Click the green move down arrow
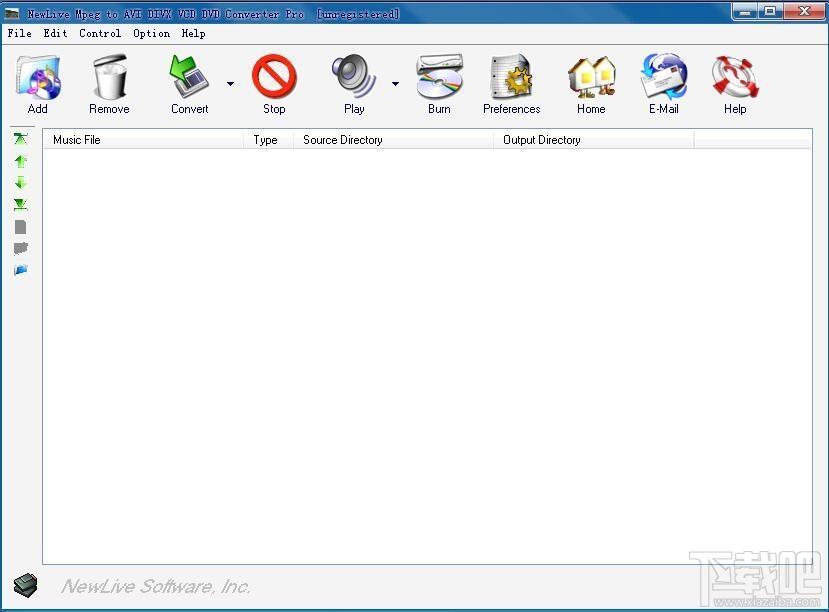 pos(21,183)
